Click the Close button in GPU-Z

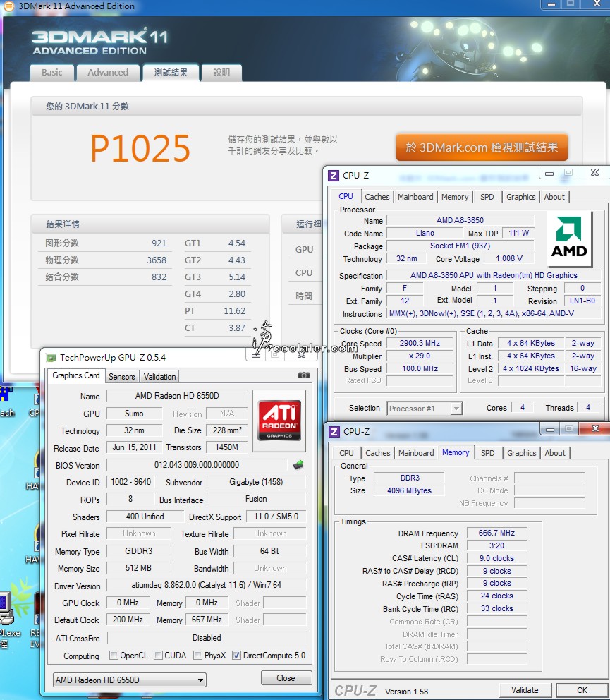pos(286,678)
